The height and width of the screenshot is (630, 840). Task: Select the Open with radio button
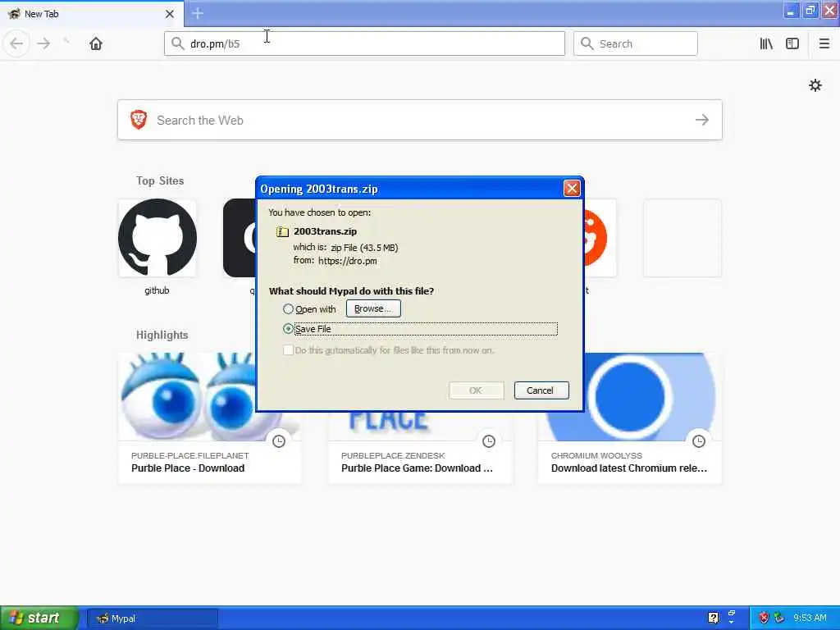(x=288, y=309)
